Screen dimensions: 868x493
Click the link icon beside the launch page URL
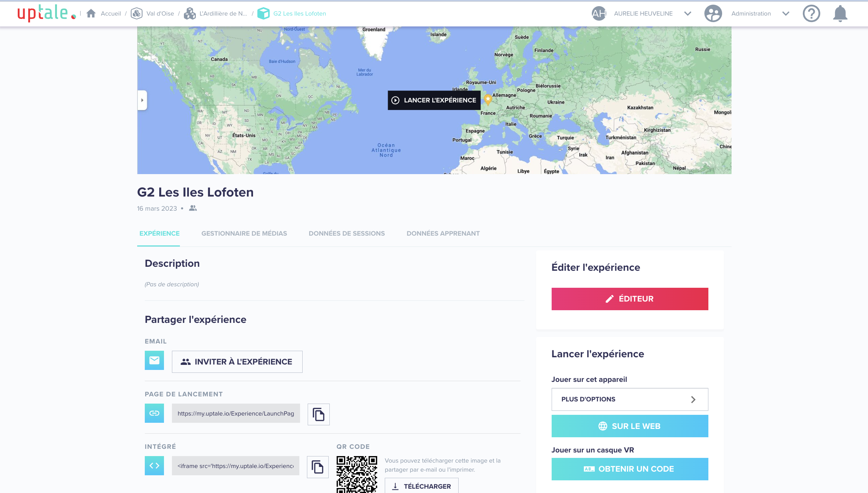click(x=154, y=413)
